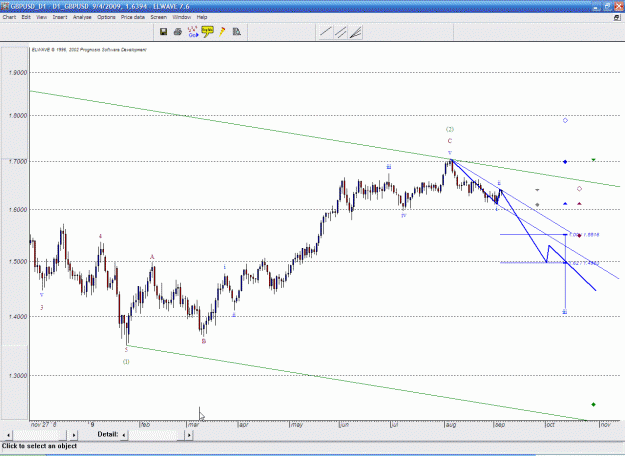Click the yellow speech bubble icon
625x456 pixels.
point(207,32)
